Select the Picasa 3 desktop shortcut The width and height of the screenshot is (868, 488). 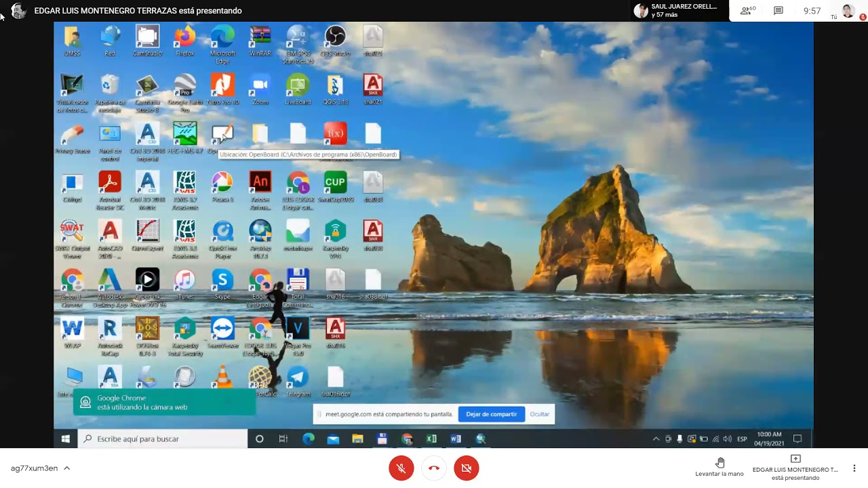coord(222,187)
